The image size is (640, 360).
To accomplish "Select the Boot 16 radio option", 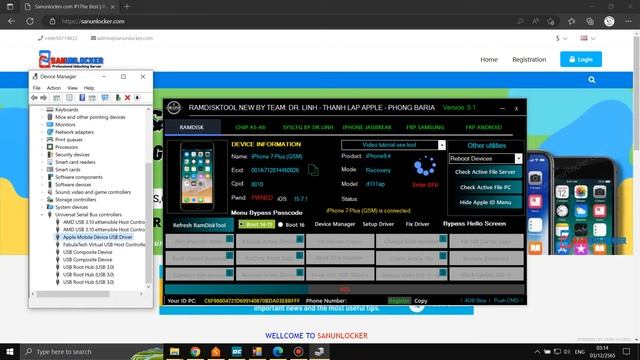I will click(291, 224).
